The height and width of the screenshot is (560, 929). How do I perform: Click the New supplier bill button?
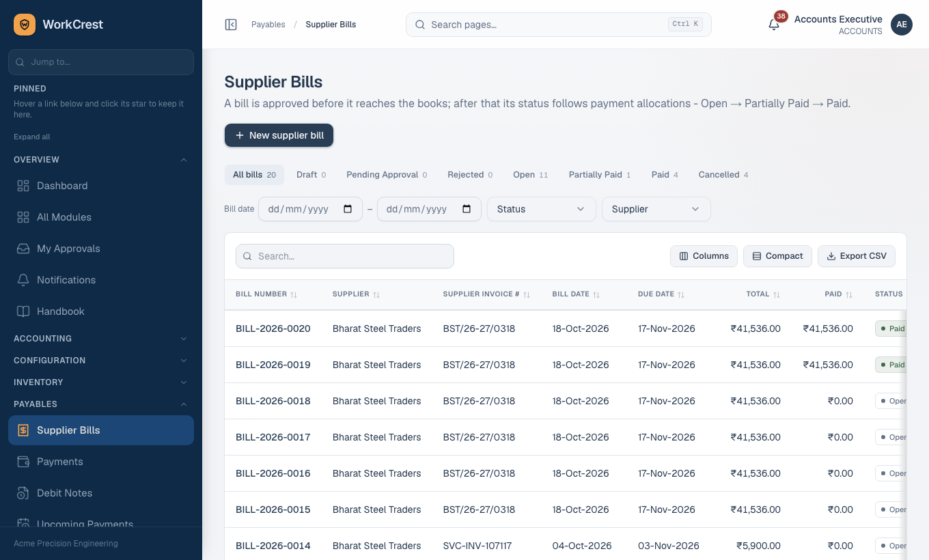(x=279, y=135)
